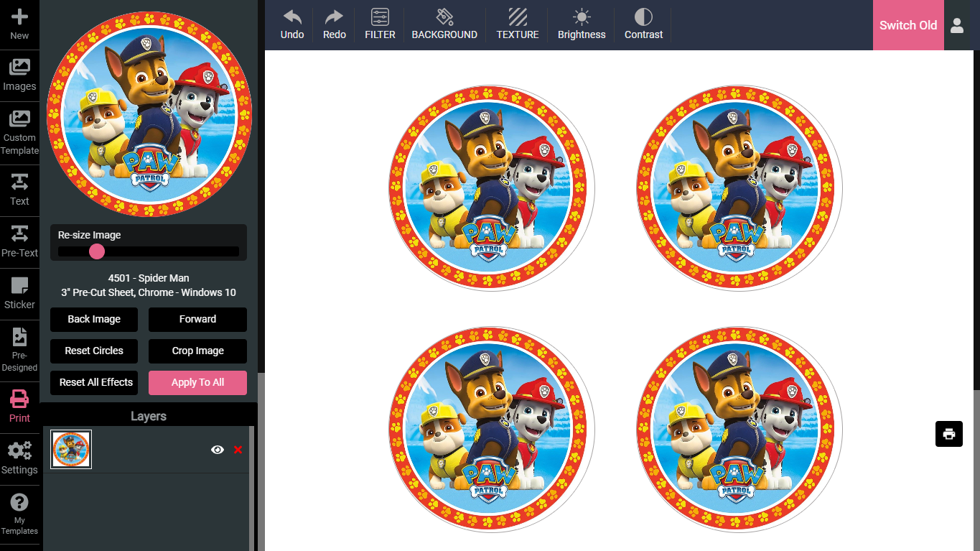Click the Switch Old button
Viewport: 980px width, 551px height.
(907, 25)
